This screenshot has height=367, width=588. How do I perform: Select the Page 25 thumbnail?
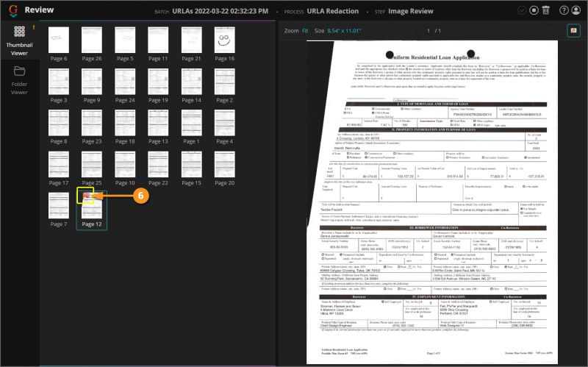click(x=91, y=164)
